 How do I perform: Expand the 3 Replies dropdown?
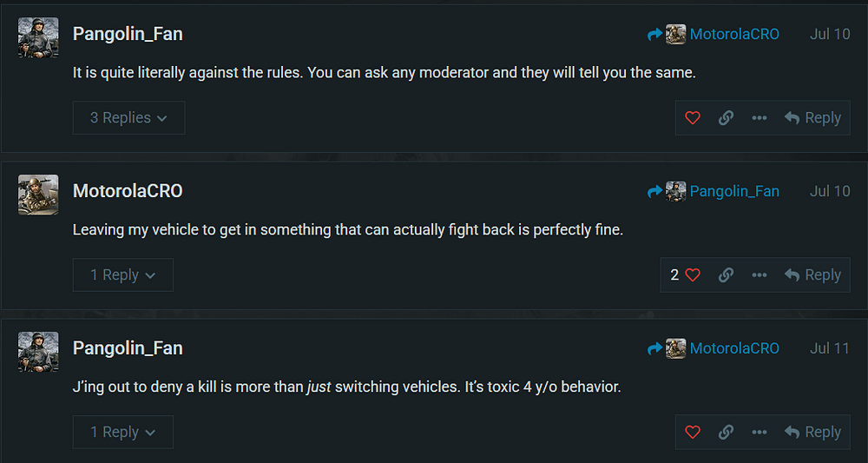[129, 118]
